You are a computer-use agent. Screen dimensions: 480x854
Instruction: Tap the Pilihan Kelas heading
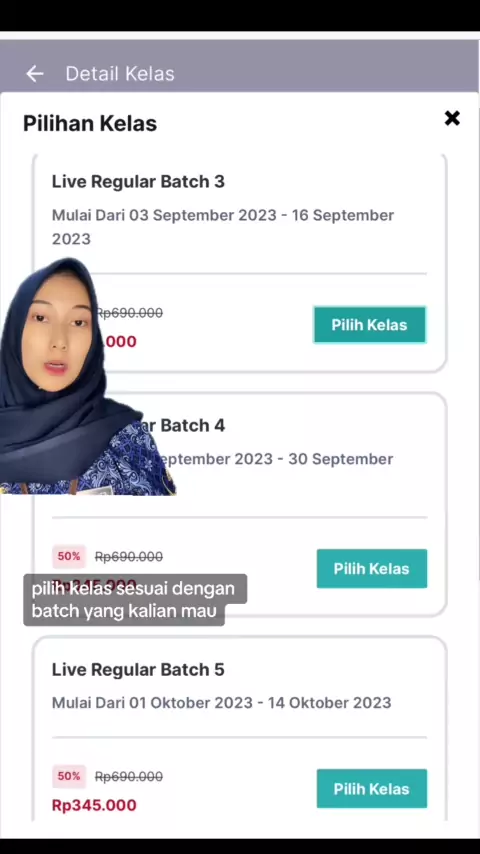click(90, 124)
